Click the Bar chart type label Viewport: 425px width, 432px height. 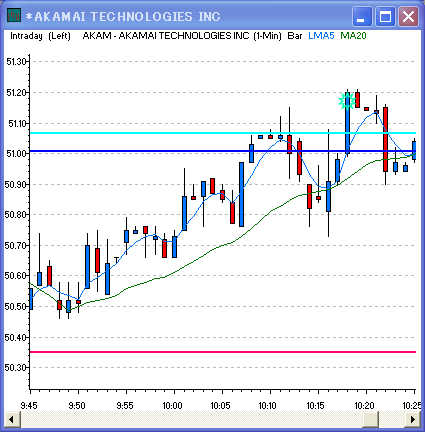[x=295, y=36]
